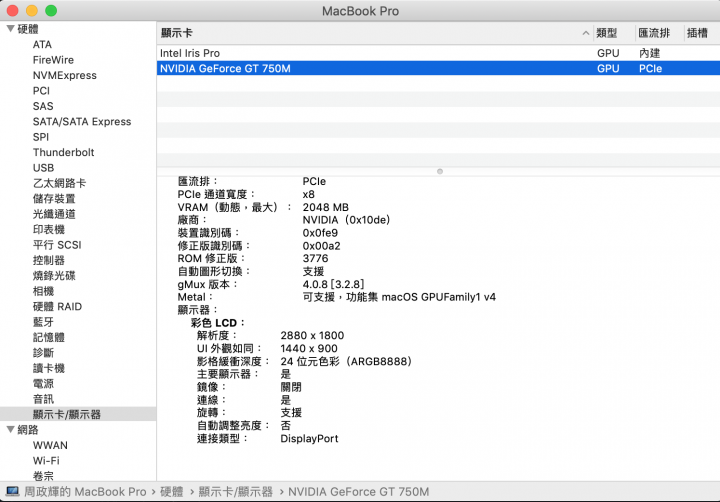The height and width of the screenshot is (502, 720).
Task: Open 電源 in the sidebar
Action: click(x=43, y=383)
